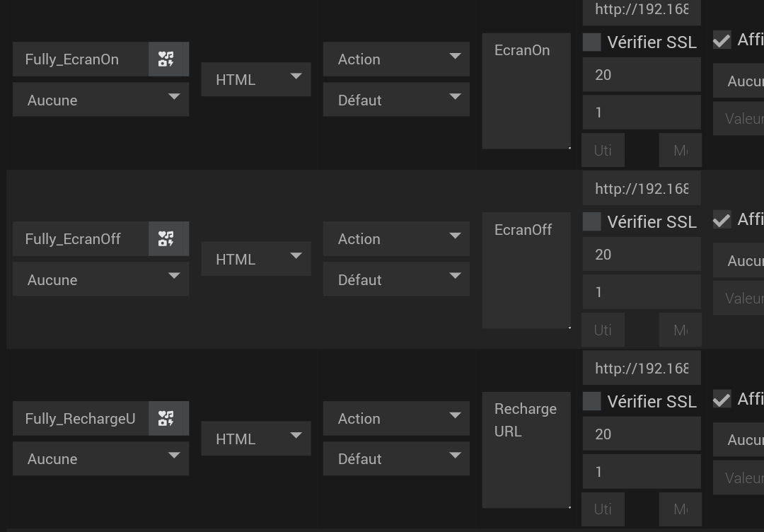Click icon picker button beside Fully_EcranOff
764x532 pixels.
pos(166,239)
